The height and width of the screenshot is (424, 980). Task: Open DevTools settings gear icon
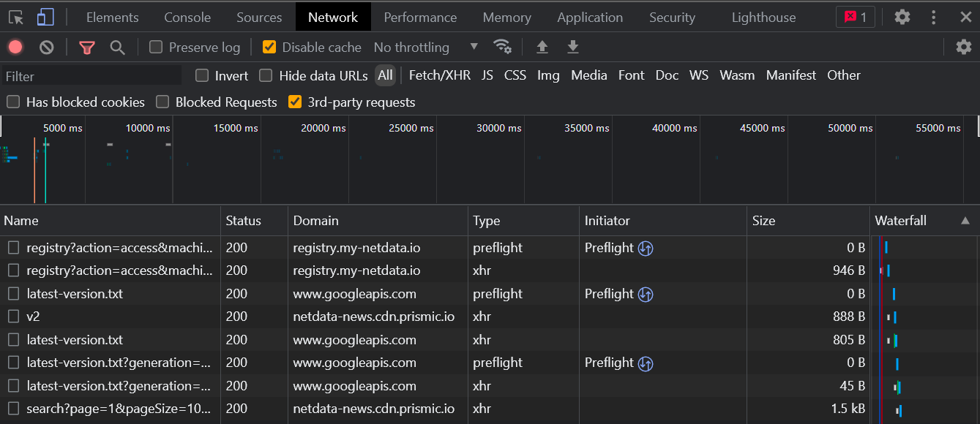pyautogui.click(x=902, y=16)
